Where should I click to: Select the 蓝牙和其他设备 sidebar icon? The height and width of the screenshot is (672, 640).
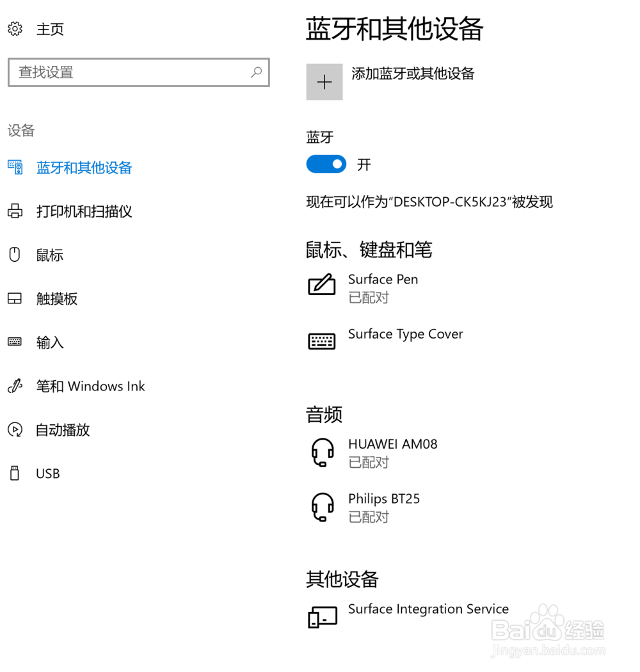point(15,167)
